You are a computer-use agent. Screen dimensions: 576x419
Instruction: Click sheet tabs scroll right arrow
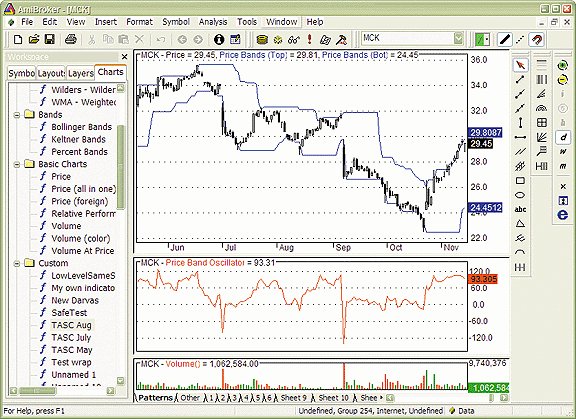click(504, 398)
